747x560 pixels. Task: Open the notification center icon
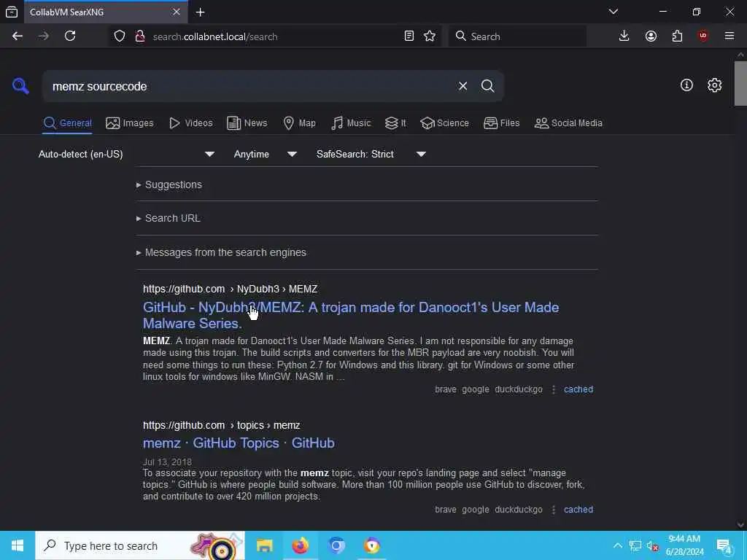[x=724, y=545]
